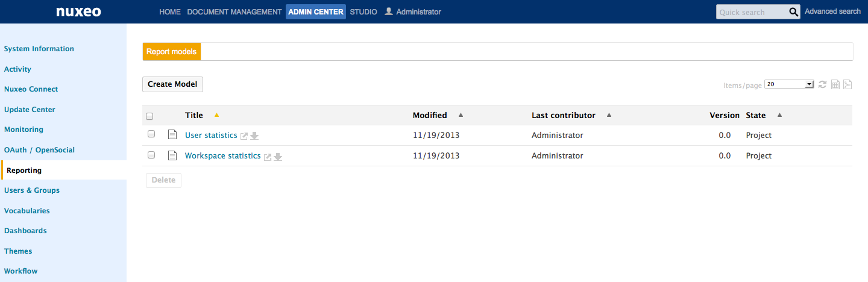Open the Items/page dropdown
868x282 pixels.
(x=789, y=85)
